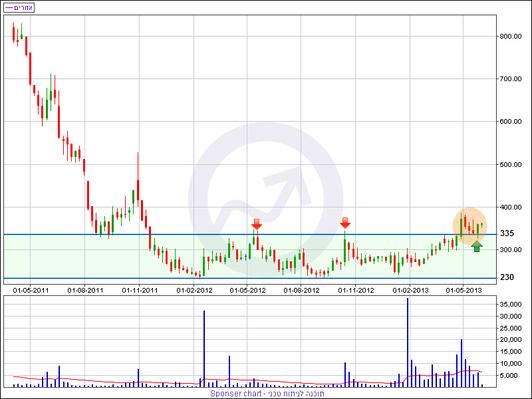Click the red down arrow near 01-11-2012
Screen dimensions: 532x399
(x=345, y=223)
